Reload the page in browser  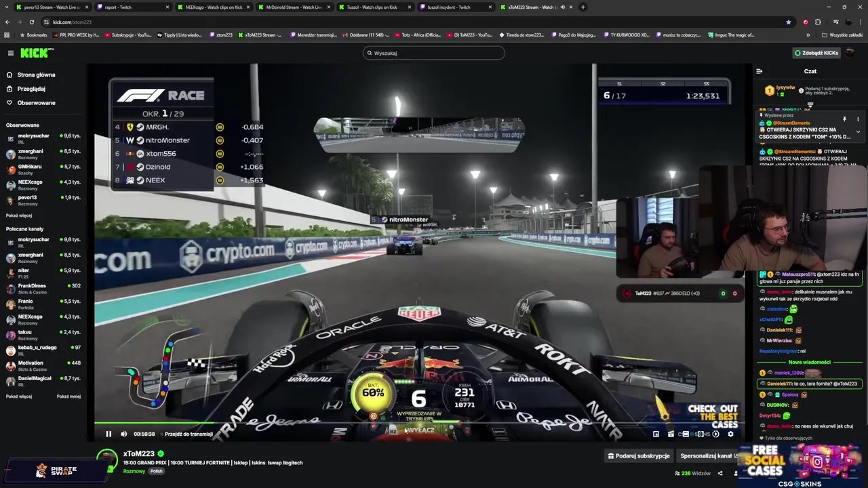31,22
